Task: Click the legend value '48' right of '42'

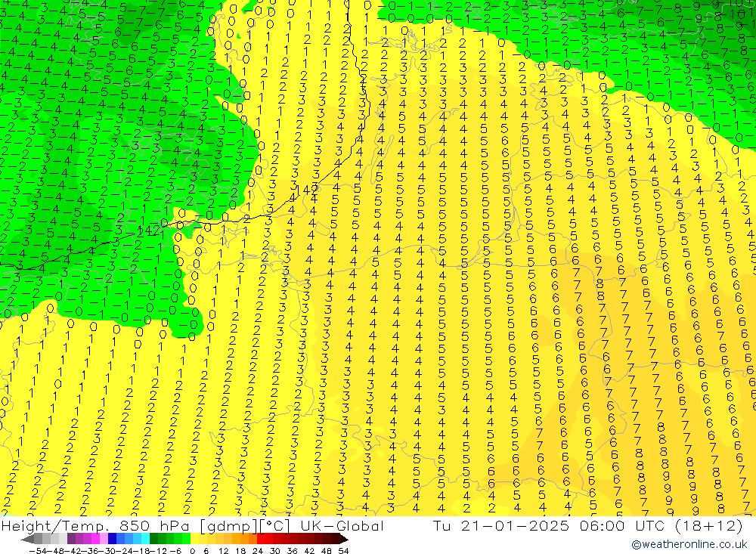Action: pyautogui.click(x=327, y=551)
